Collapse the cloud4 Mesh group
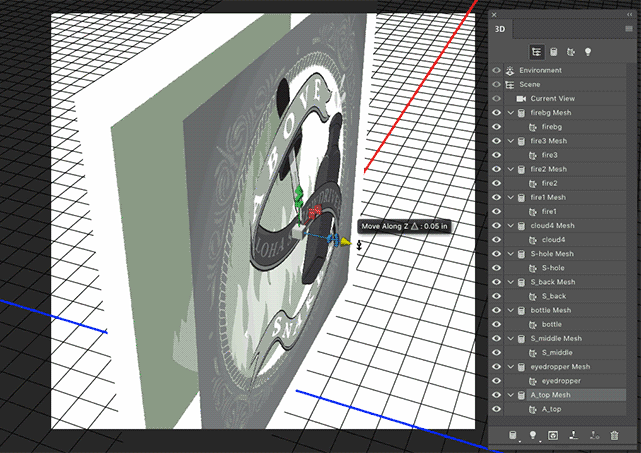 pyautogui.click(x=511, y=226)
